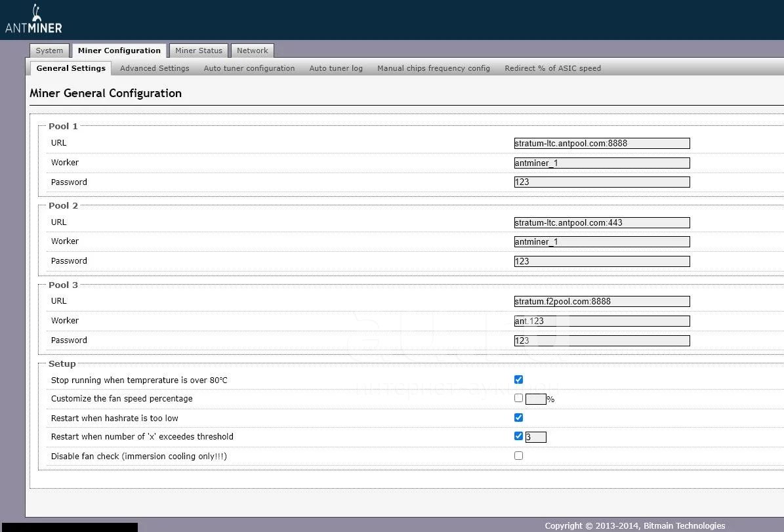Screen dimensions: 784x532
Task: Switch to the Miner Status tab
Action: 199,51
